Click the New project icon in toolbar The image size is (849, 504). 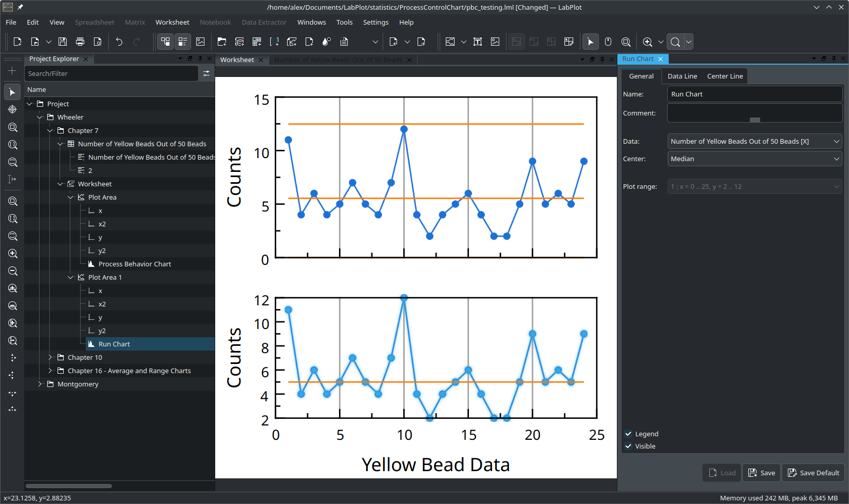click(x=17, y=42)
